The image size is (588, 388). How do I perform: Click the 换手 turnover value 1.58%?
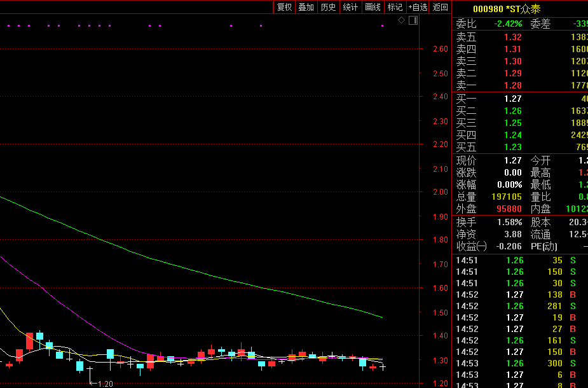509,222
